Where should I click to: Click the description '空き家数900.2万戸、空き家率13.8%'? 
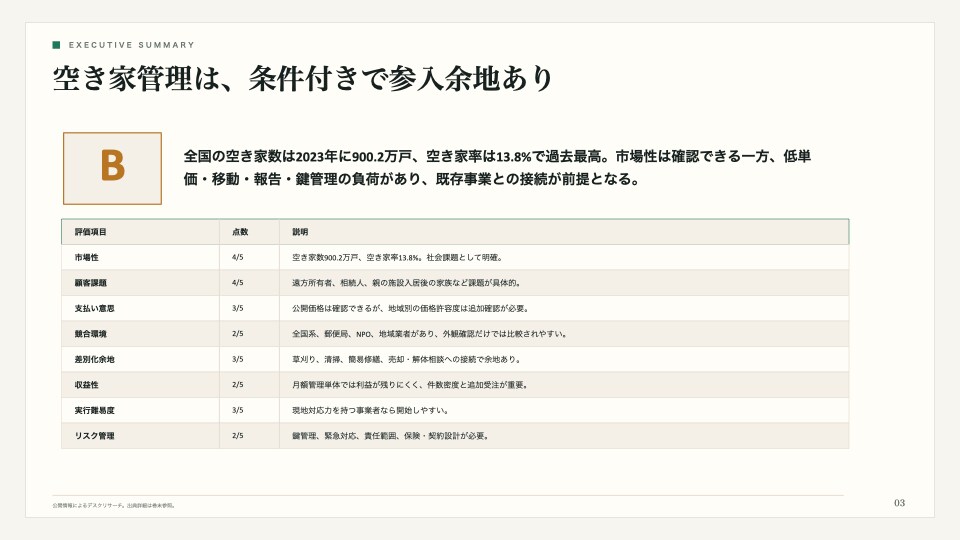click(398, 258)
